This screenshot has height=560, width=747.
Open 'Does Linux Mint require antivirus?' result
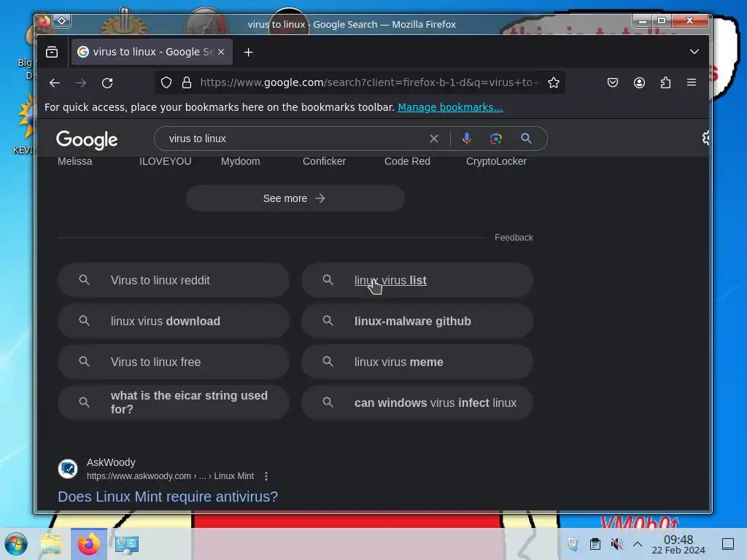pos(168,497)
